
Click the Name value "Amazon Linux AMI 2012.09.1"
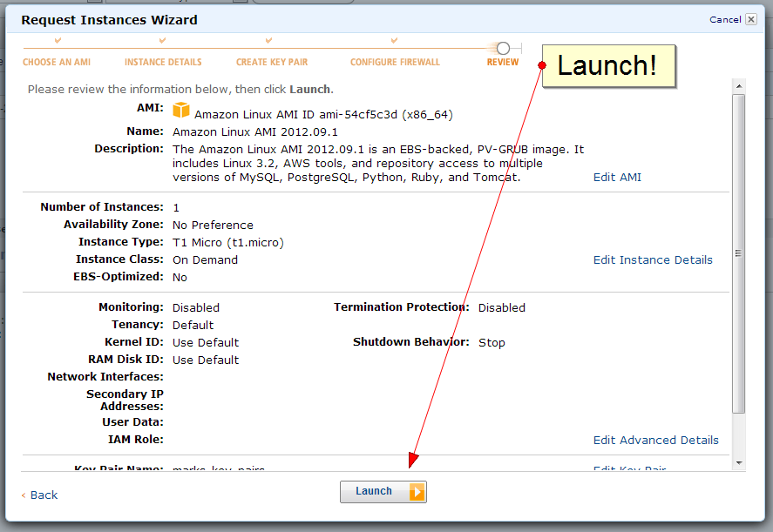pyautogui.click(x=255, y=132)
